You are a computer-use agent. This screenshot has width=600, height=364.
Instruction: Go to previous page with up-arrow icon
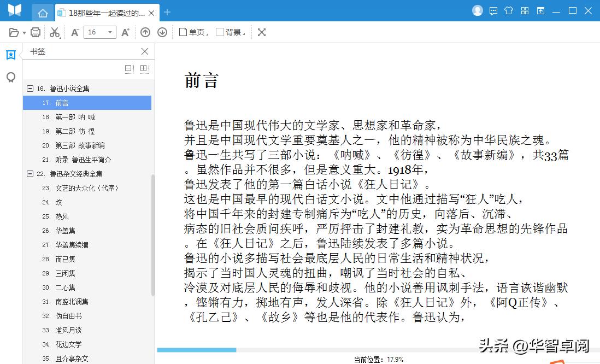tap(145, 32)
